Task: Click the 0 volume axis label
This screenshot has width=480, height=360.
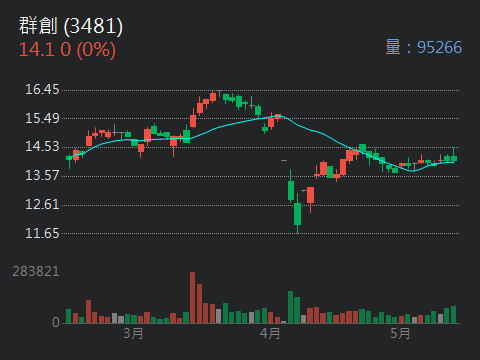Action: [x=56, y=322]
